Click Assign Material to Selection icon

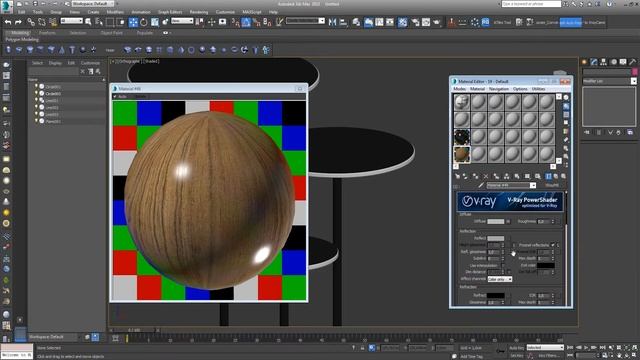476,176
